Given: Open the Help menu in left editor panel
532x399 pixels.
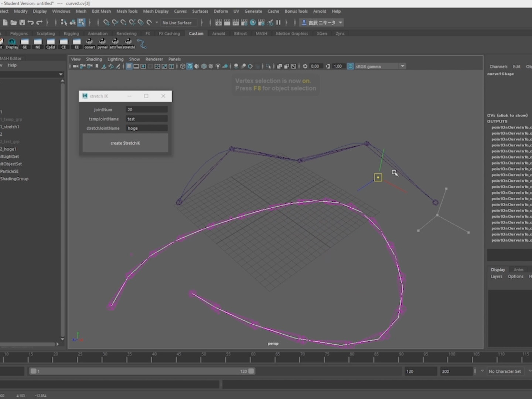Looking at the screenshot, I should pyautogui.click(x=12, y=65).
